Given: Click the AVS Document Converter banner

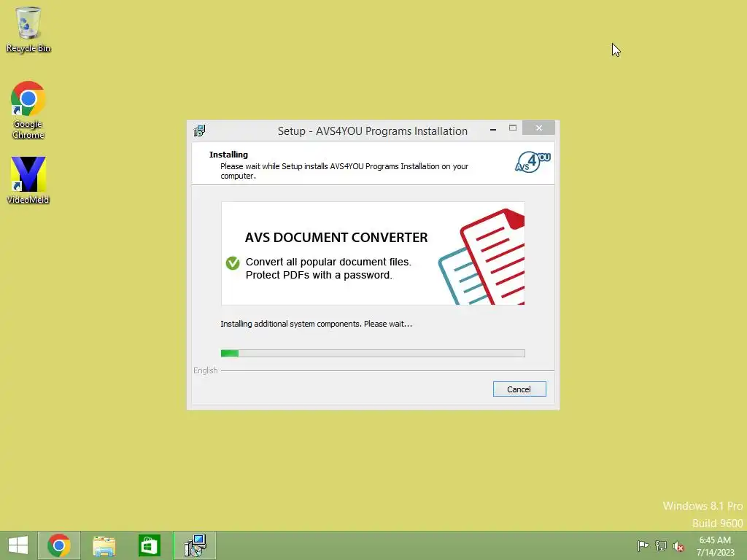Looking at the screenshot, I should pos(373,253).
